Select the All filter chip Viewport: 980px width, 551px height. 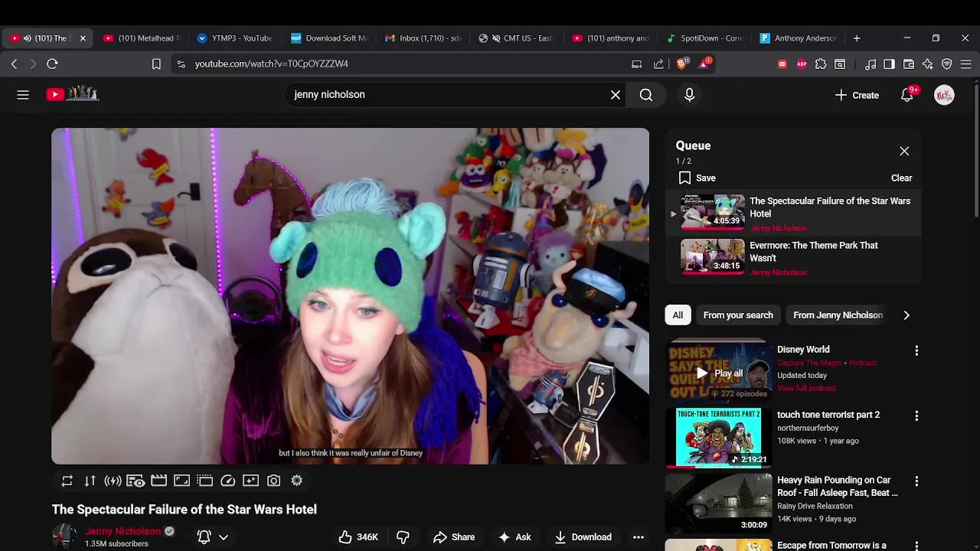[x=678, y=315]
